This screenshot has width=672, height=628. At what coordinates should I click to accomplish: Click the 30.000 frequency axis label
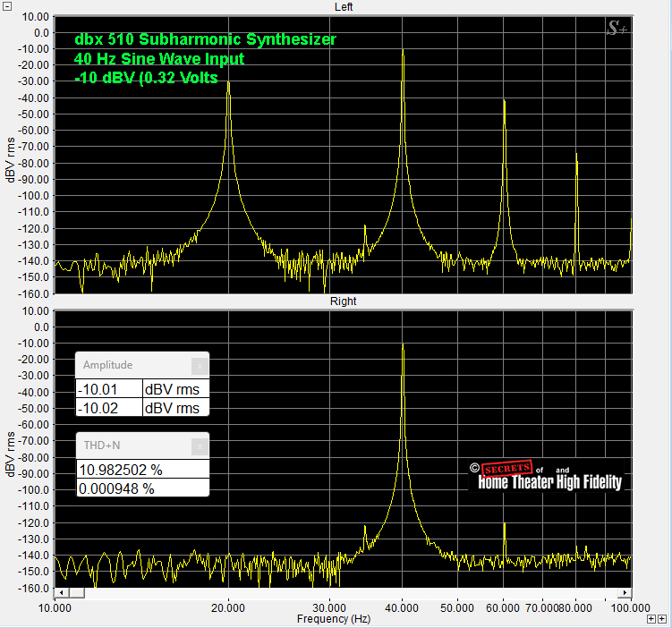click(x=329, y=608)
